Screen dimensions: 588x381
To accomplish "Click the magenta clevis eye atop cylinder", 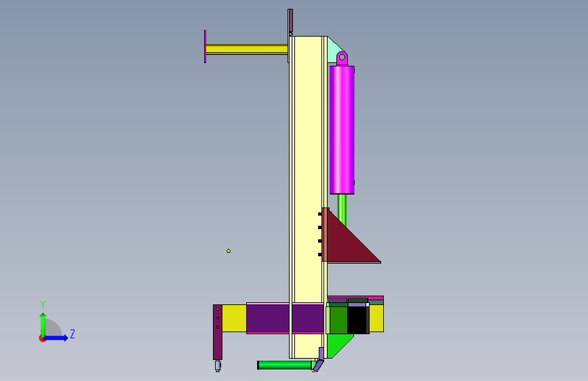I will coord(342,58).
